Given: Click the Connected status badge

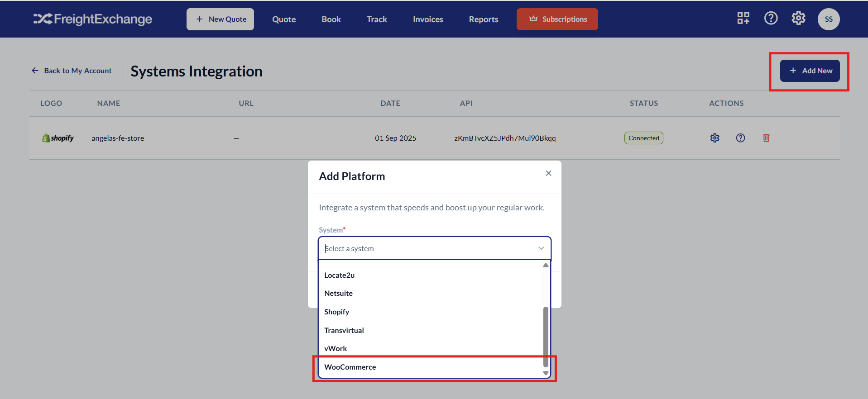Looking at the screenshot, I should (x=643, y=138).
